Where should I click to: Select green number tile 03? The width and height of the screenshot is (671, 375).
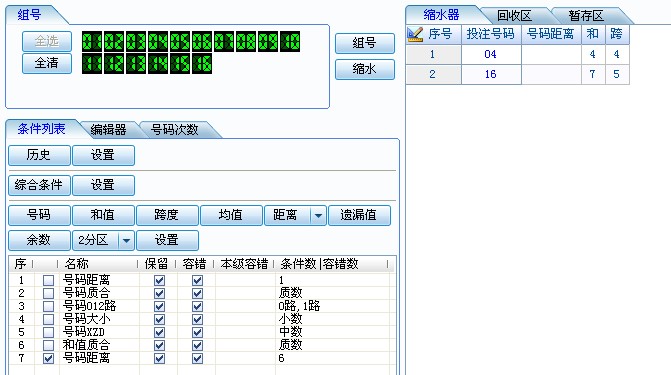136,42
